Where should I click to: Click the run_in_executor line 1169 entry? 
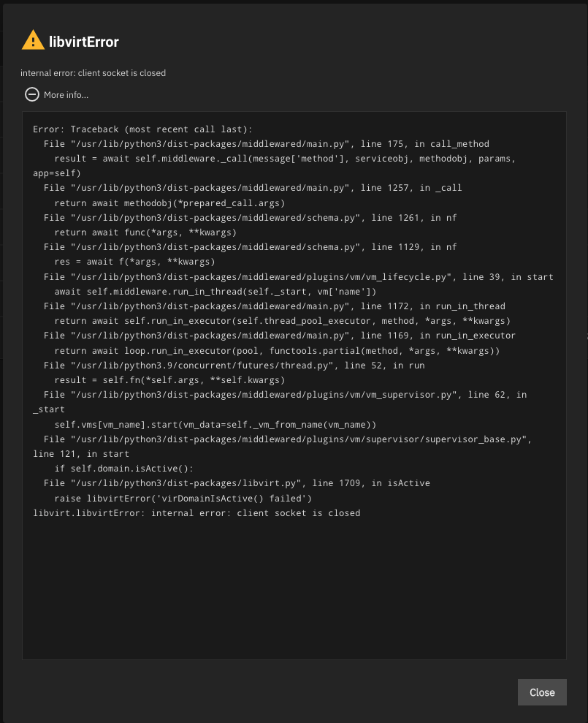[x=280, y=336]
